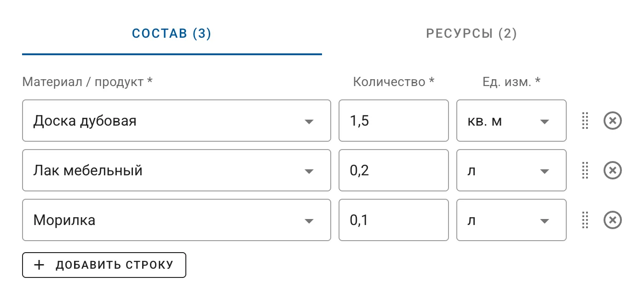Click the "ДОБАВИТЬ СТРОКУ" button
The image size is (644, 300).
(x=103, y=265)
